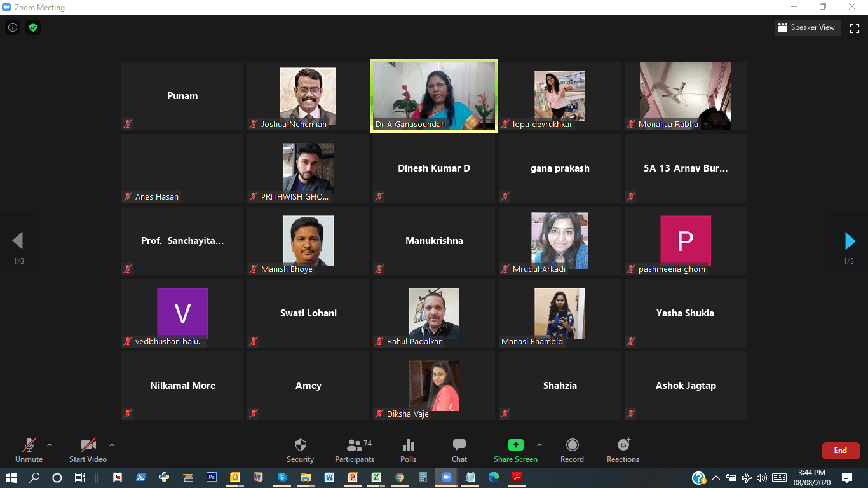Click the green encryption shield icon
868x488 pixels.
[33, 27]
